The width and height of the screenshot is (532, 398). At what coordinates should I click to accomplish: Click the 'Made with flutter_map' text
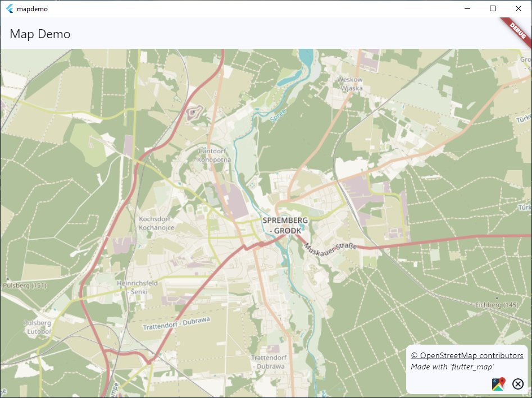point(452,367)
